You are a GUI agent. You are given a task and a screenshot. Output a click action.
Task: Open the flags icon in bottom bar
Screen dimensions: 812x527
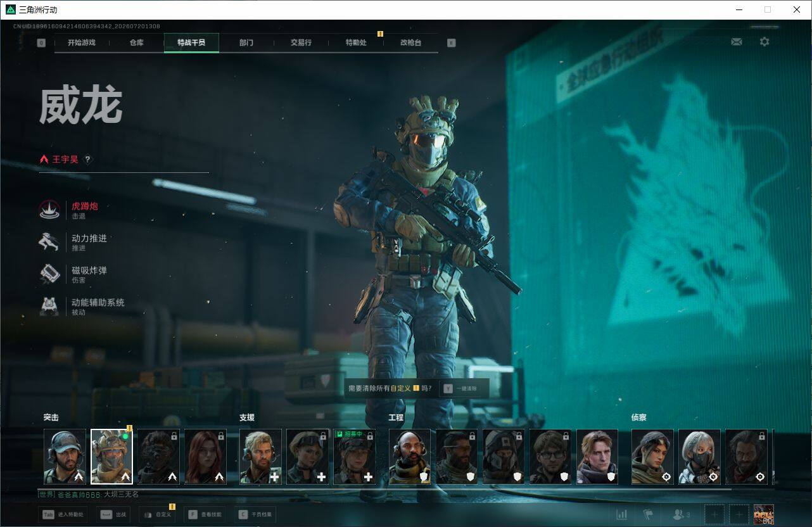(x=648, y=515)
